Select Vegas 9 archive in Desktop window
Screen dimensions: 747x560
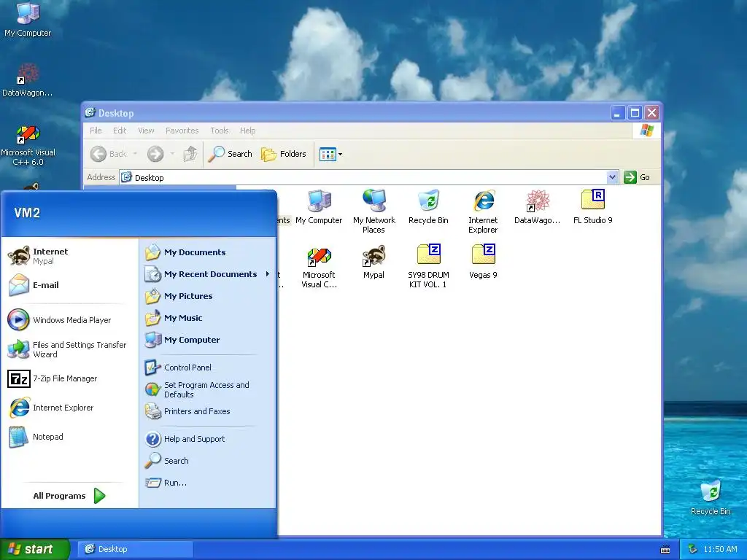[x=483, y=261]
